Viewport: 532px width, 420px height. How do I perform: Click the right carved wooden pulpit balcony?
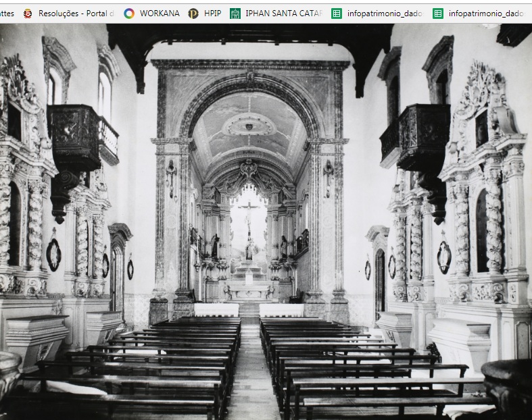click(422, 137)
